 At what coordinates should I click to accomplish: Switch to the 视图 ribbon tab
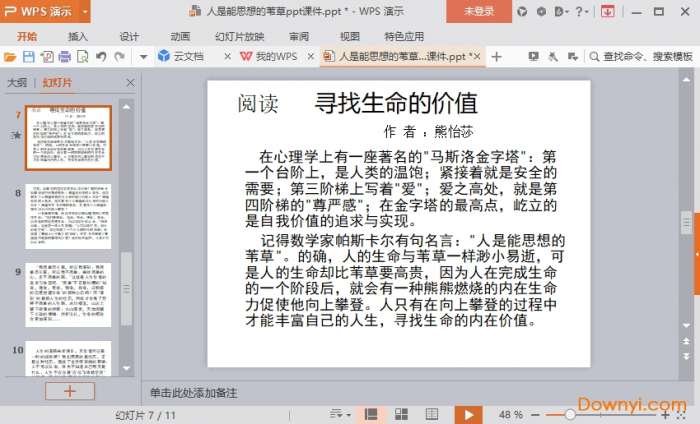point(350,37)
